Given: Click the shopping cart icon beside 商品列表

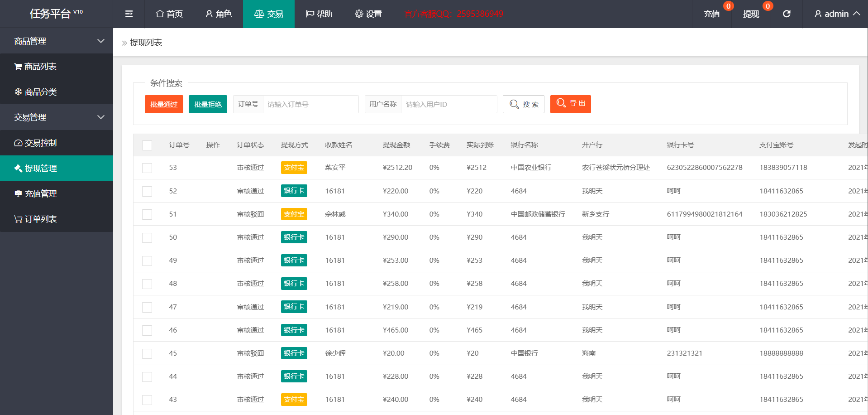Looking at the screenshot, I should 18,67.
